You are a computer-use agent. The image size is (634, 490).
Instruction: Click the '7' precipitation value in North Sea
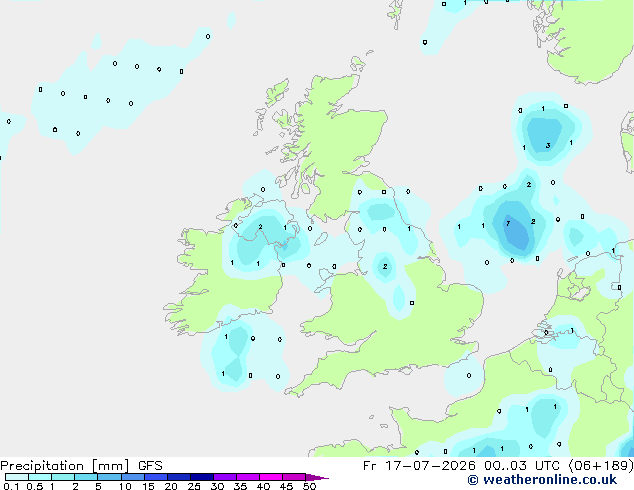(x=508, y=223)
